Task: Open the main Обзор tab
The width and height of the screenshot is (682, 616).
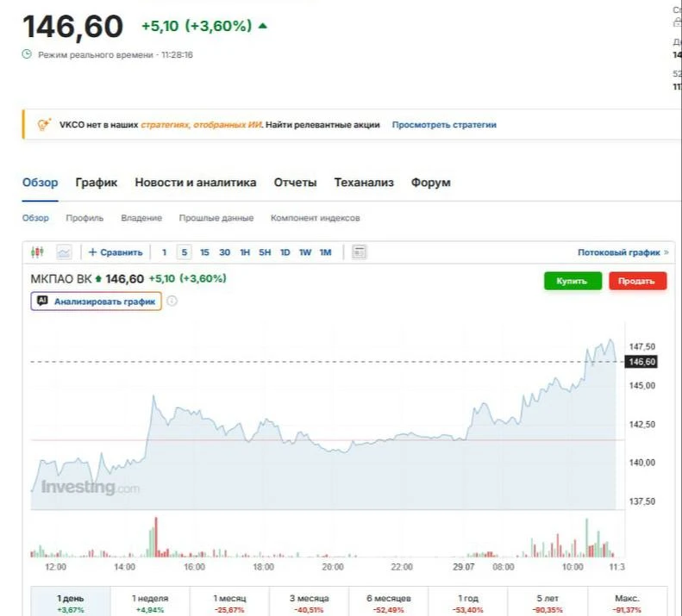Action: [x=40, y=183]
